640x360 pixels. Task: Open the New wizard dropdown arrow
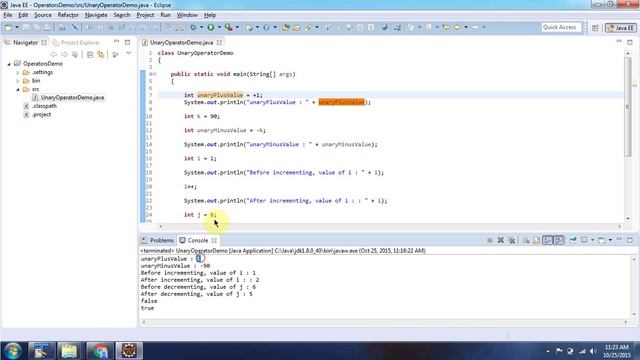pos(17,27)
